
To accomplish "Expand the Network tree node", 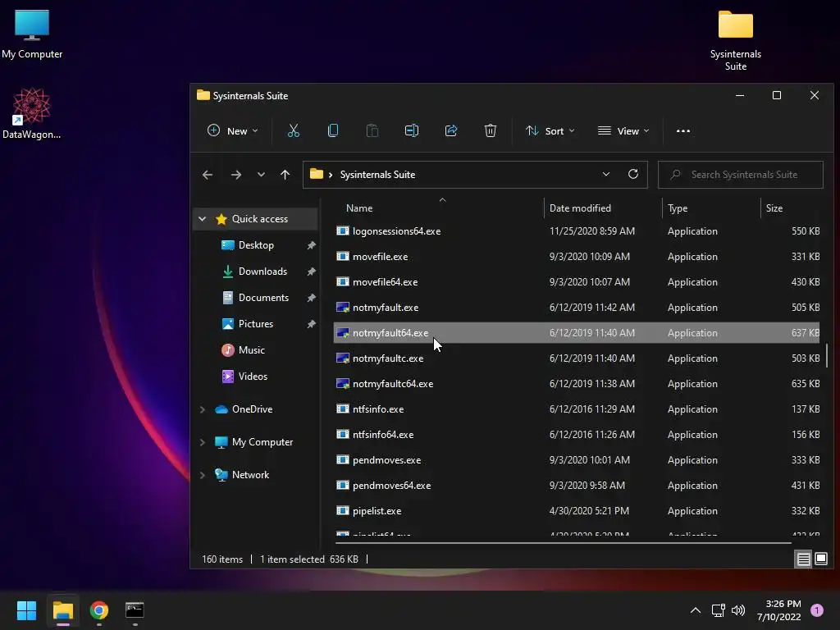I will pyautogui.click(x=202, y=475).
